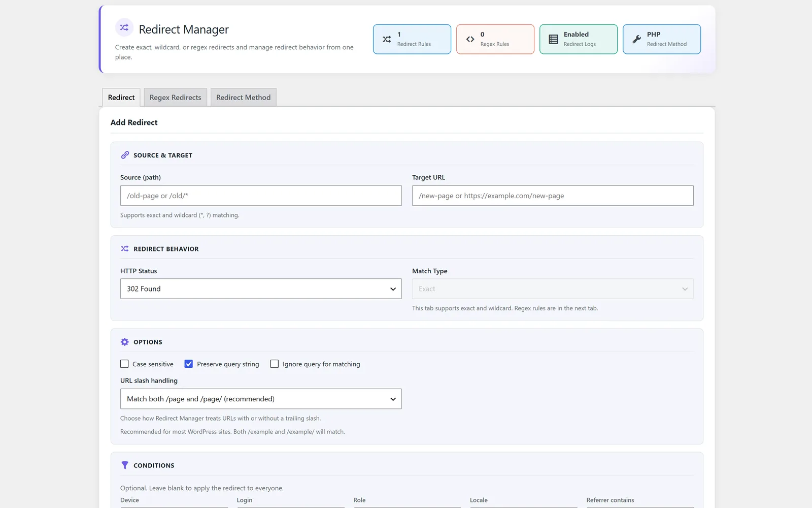Click the OPTIONS section title
This screenshot has width=812, height=508.
[148, 342]
